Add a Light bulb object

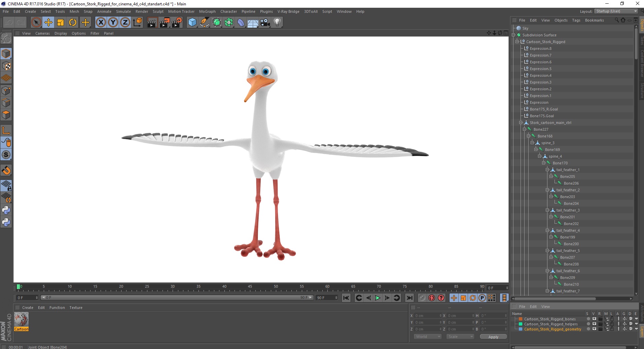[277, 23]
